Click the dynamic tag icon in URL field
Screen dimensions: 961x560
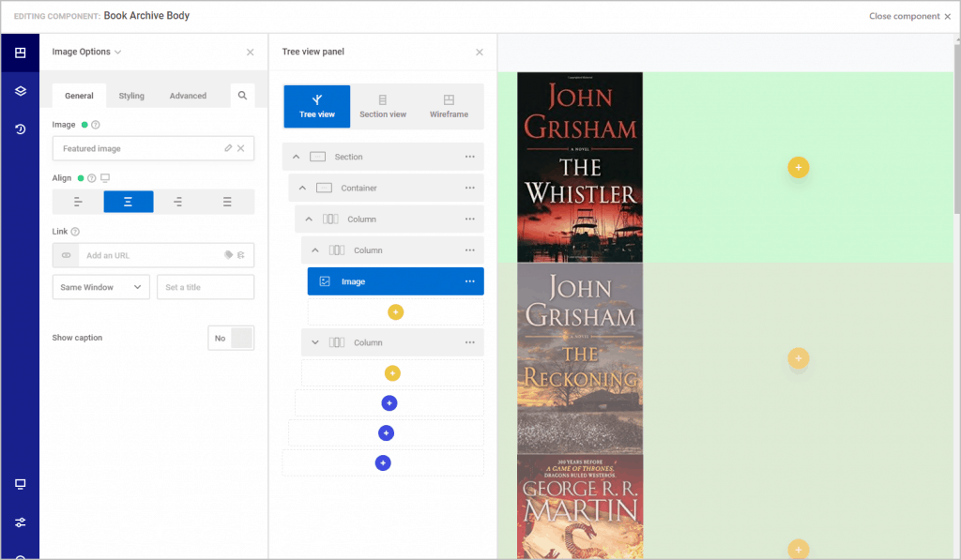228,255
